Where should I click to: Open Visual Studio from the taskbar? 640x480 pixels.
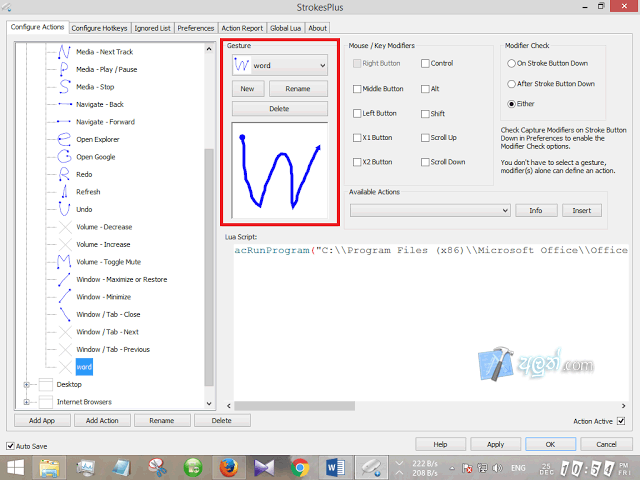[264, 468]
